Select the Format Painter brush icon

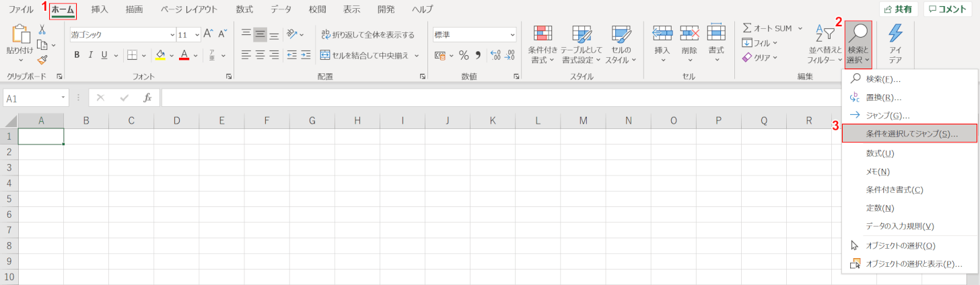pos(42,59)
